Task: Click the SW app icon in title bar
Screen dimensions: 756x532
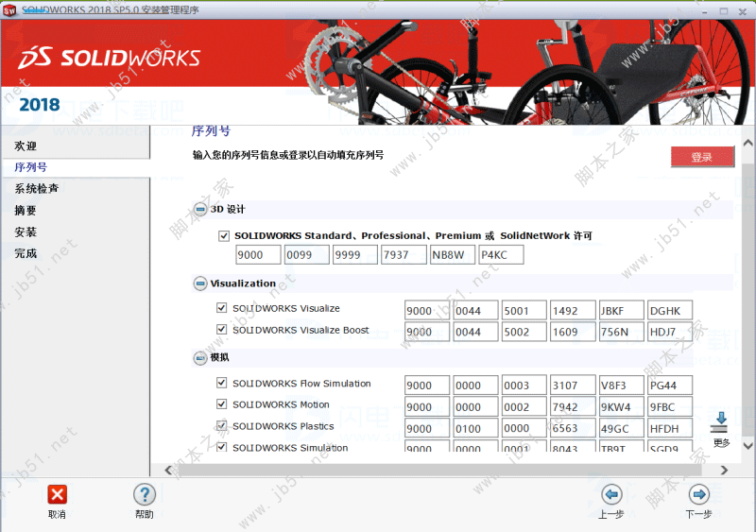Action: [9, 9]
